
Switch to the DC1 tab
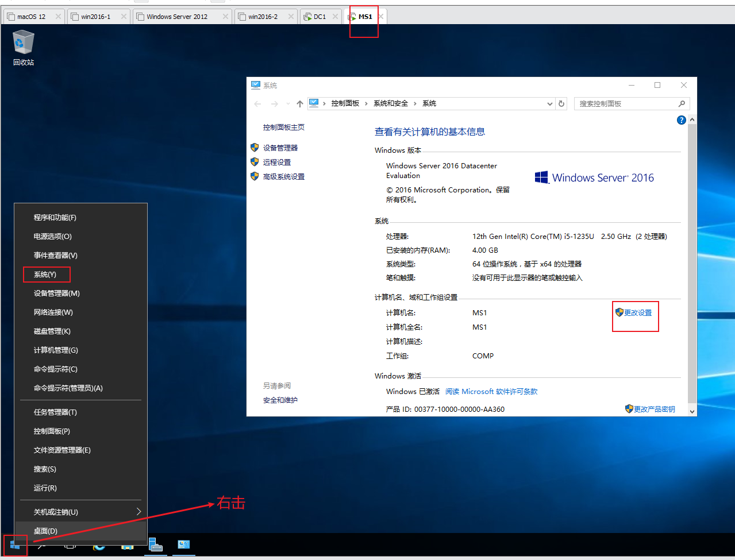320,17
